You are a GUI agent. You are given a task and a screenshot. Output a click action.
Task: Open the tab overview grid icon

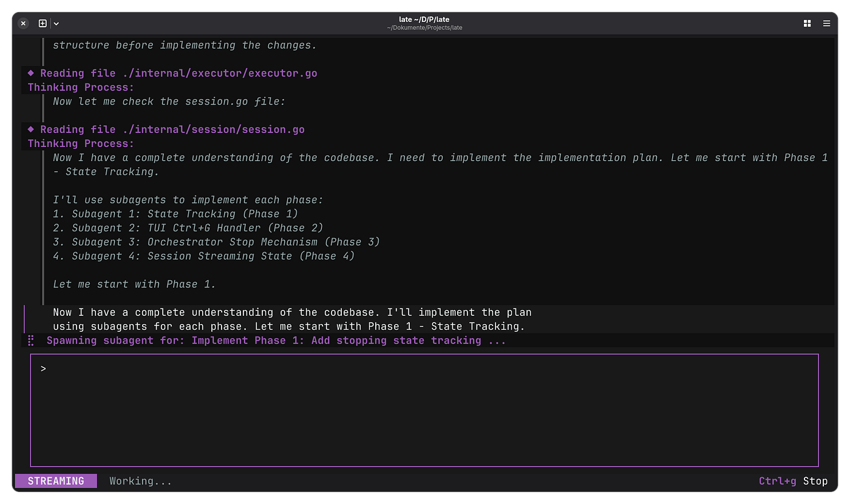[807, 24]
